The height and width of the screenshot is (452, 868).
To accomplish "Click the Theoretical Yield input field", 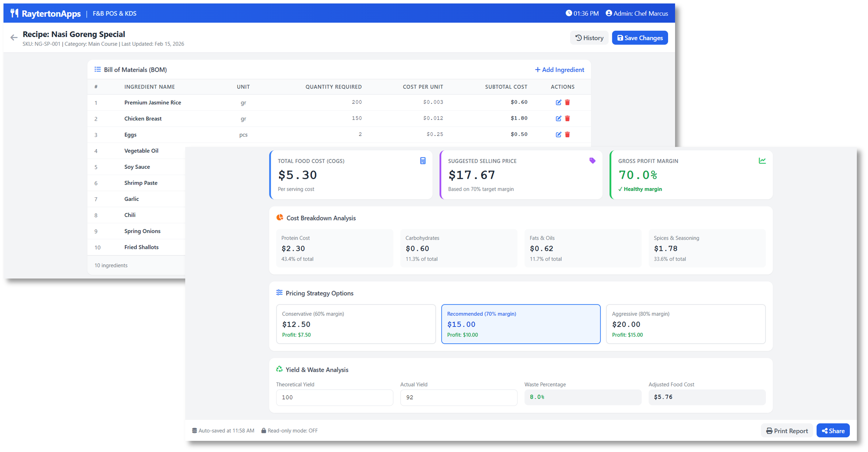I will pos(334,397).
